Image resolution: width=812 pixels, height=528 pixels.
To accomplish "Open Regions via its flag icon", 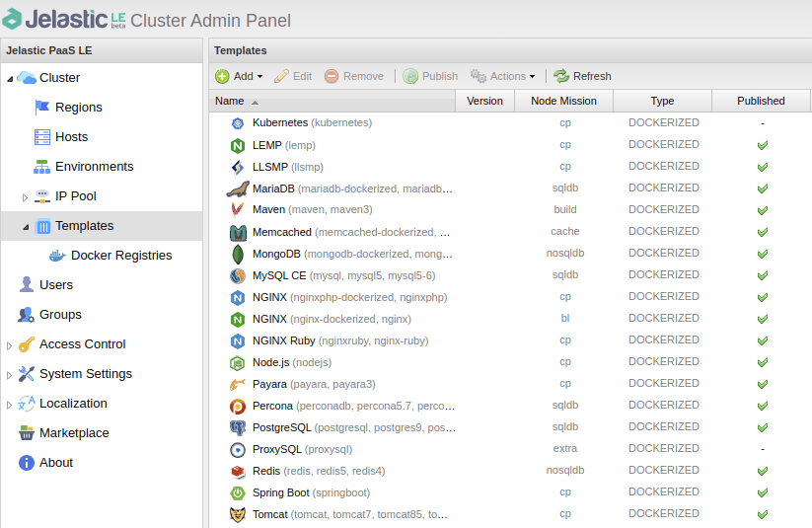I will pos(42,108).
